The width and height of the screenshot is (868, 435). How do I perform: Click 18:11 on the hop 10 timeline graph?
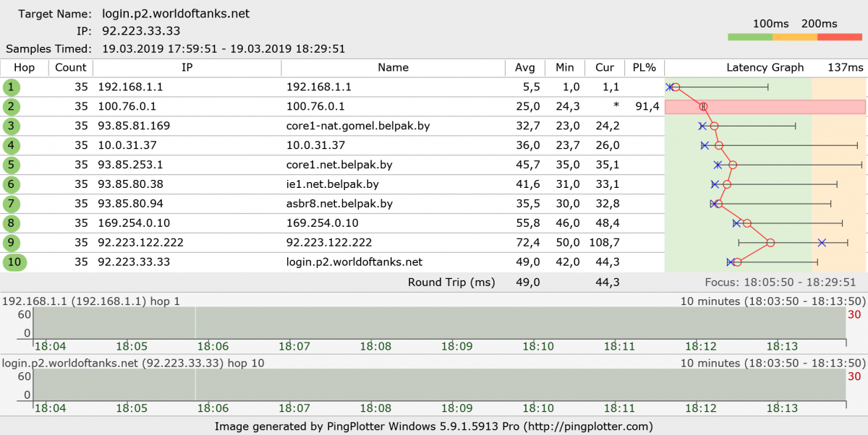click(621, 409)
